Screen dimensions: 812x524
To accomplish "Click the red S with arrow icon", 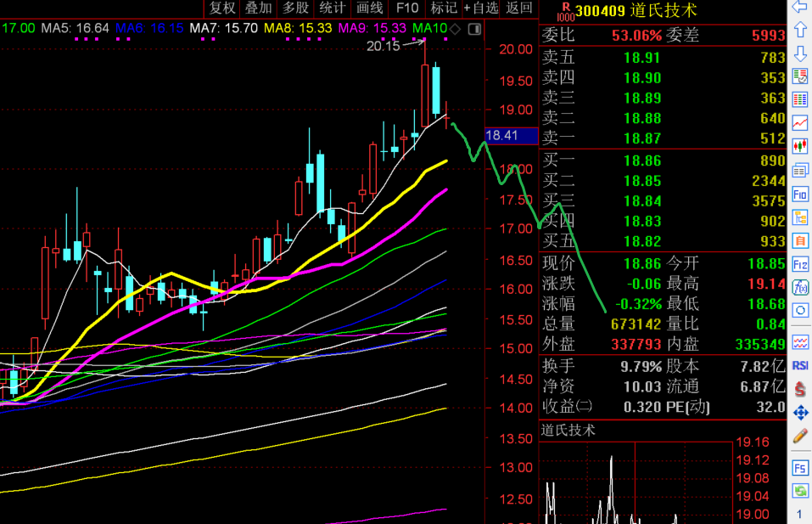I will 800,389.
